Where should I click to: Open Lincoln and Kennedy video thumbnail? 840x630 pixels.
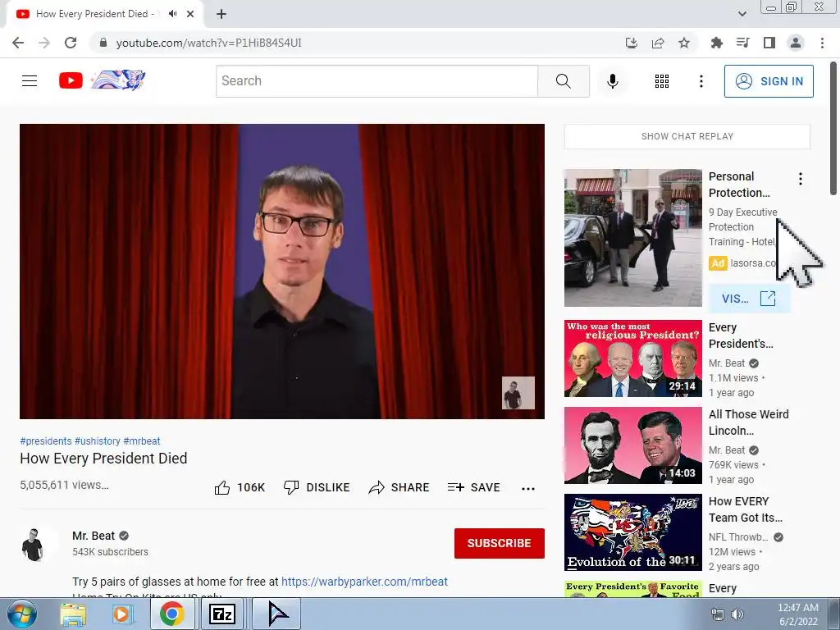[x=632, y=445]
